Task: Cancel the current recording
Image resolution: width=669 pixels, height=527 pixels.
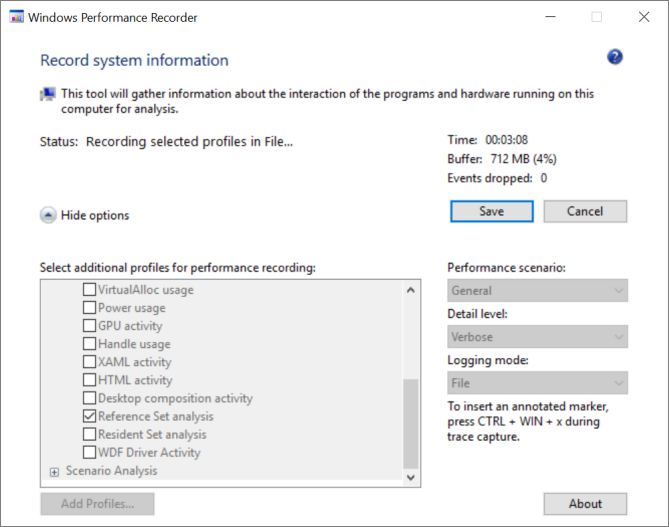Action: tap(585, 211)
